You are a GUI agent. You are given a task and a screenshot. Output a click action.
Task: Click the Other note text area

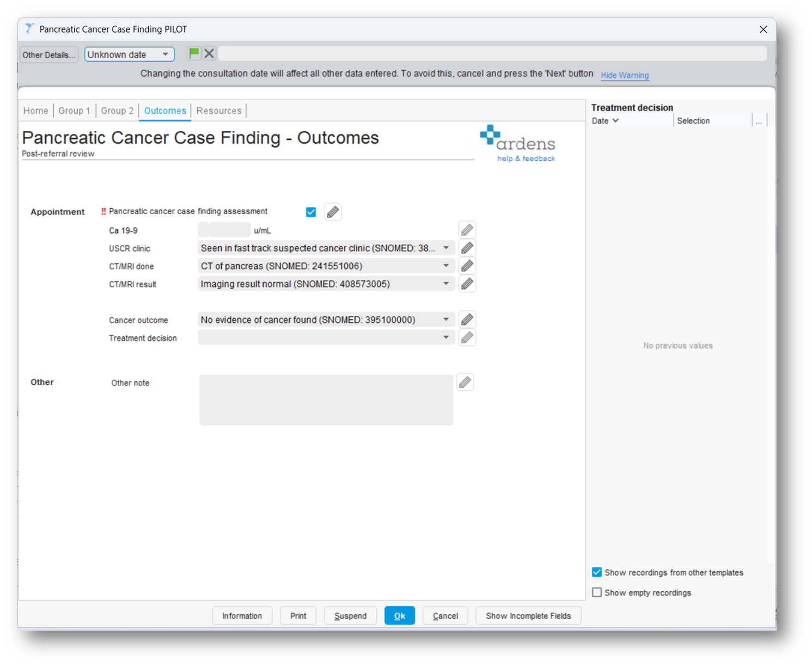[x=326, y=399]
